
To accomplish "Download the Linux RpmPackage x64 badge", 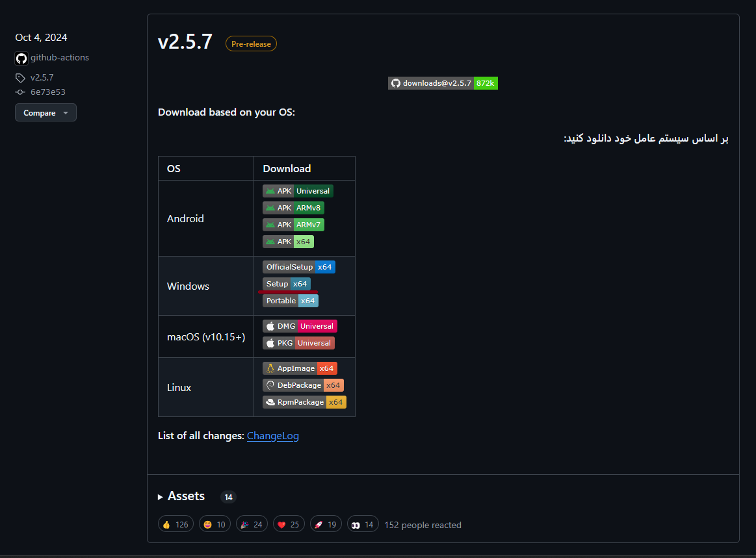I will click(304, 402).
